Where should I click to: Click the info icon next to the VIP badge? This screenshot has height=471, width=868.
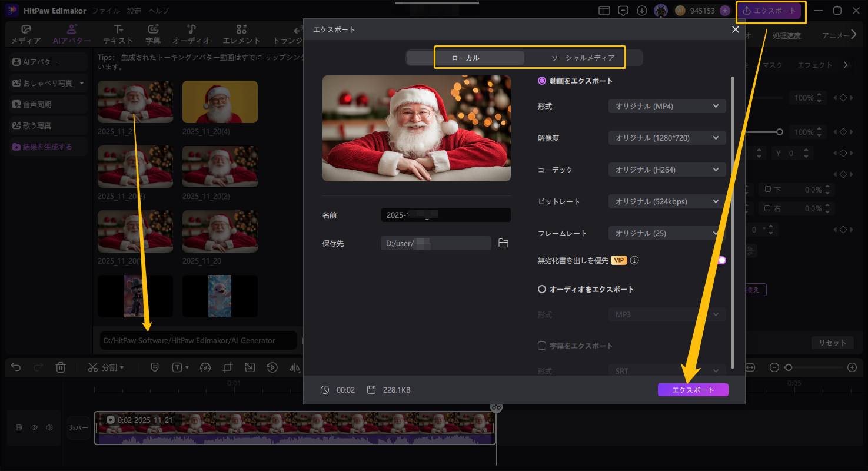(x=634, y=260)
